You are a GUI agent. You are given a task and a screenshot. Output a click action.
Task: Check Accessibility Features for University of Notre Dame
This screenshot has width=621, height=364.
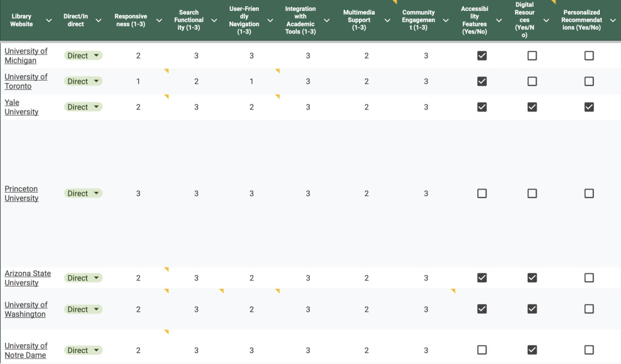click(x=482, y=349)
